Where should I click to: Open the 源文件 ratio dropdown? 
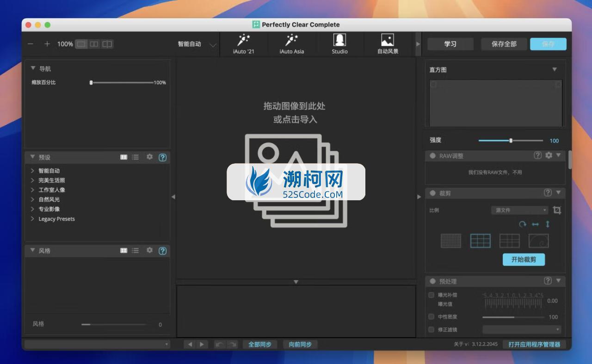519,210
